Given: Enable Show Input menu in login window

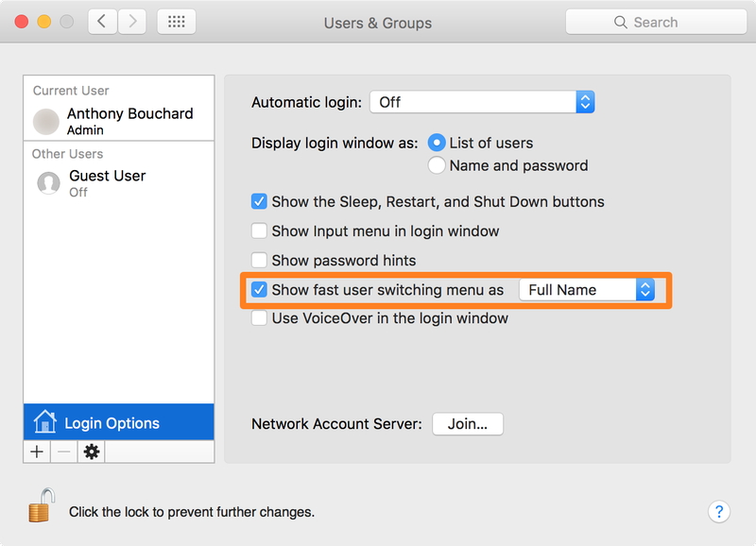Looking at the screenshot, I should coord(259,230).
